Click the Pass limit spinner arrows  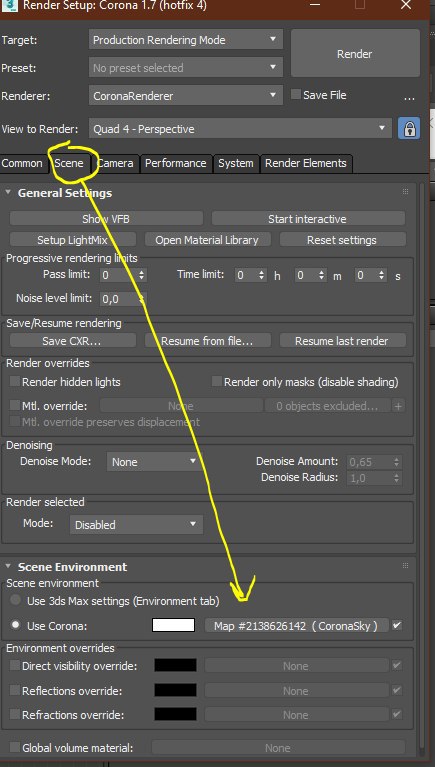click(x=142, y=275)
